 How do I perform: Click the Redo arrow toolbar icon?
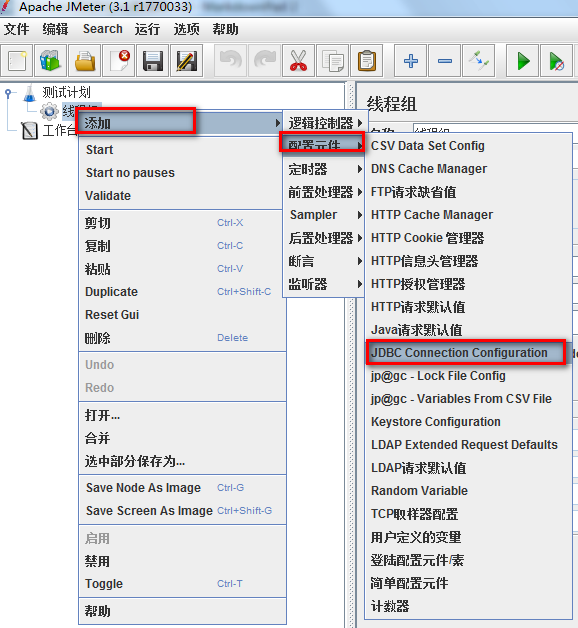point(264,61)
